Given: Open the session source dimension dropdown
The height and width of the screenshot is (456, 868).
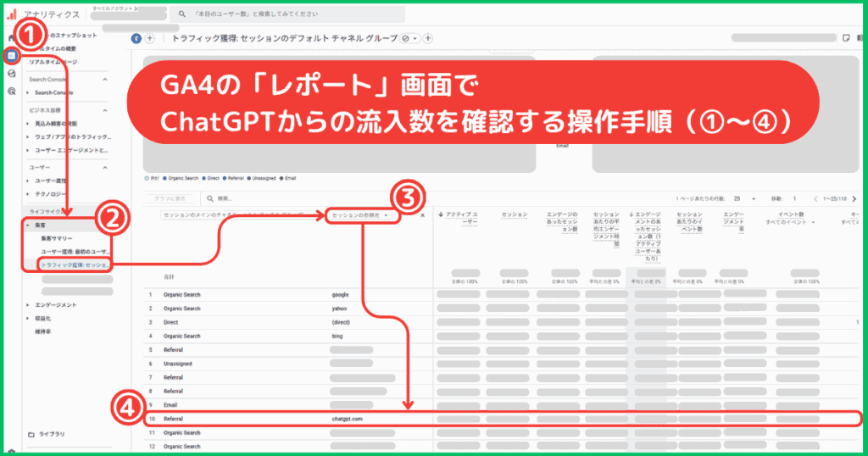Looking at the screenshot, I should click(362, 215).
